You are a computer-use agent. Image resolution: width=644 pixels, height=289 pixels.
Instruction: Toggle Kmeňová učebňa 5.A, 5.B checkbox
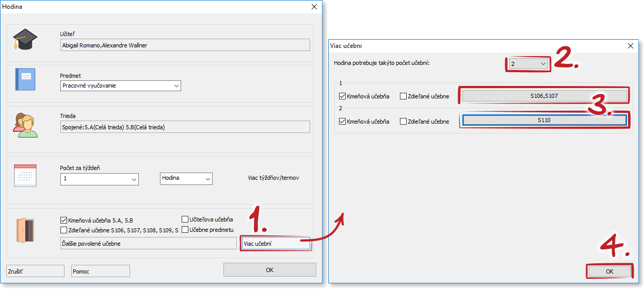point(64,220)
